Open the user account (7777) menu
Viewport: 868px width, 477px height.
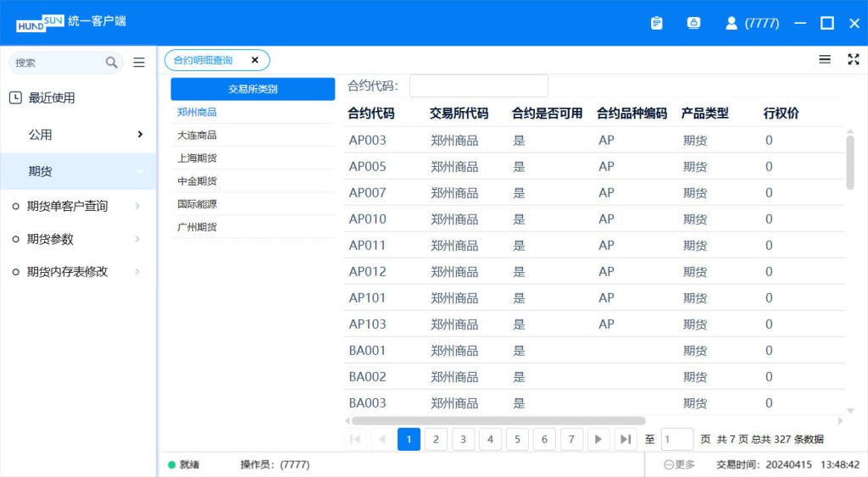(752, 24)
